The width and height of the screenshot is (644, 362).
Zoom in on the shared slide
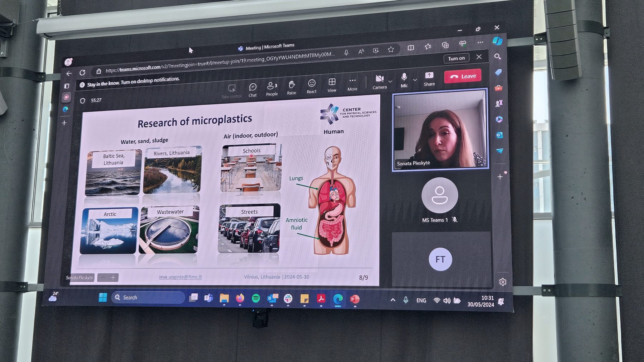tap(113, 278)
